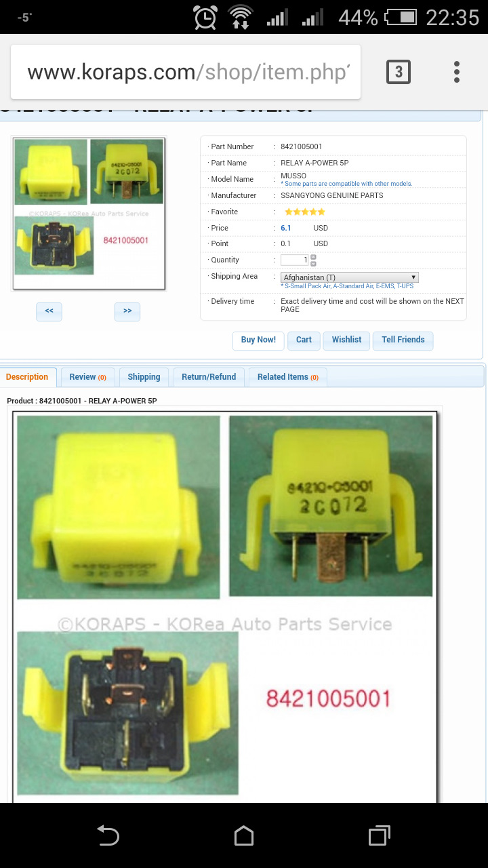This screenshot has height=868, width=488.
Task: Open the browser three-dot overflow menu
Action: (x=457, y=72)
